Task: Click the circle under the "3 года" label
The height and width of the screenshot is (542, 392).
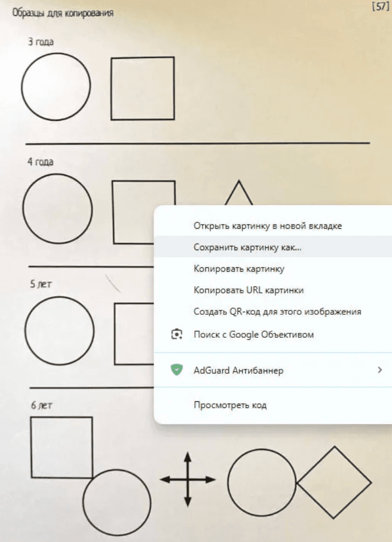Action: pos(56,87)
